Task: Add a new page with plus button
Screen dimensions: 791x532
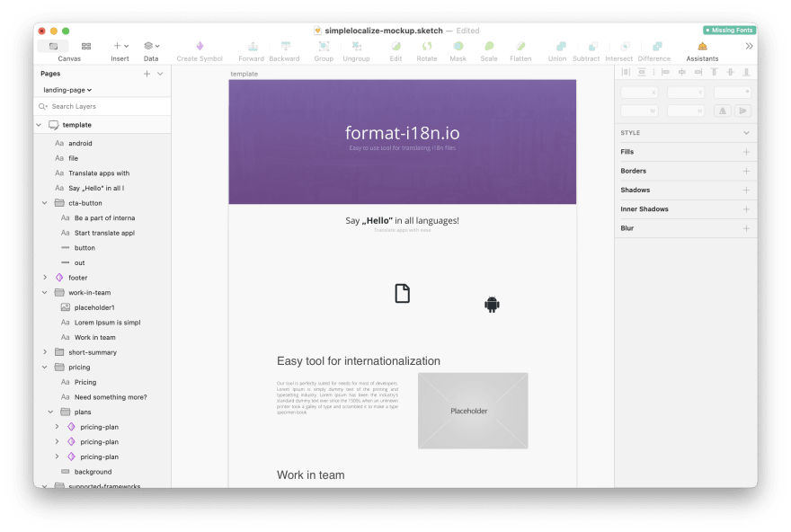Action: pos(147,74)
